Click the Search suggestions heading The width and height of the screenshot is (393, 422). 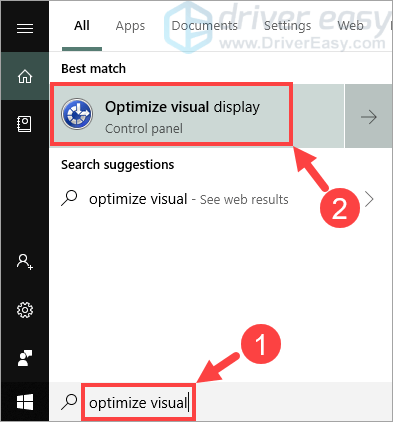pyautogui.click(x=118, y=165)
